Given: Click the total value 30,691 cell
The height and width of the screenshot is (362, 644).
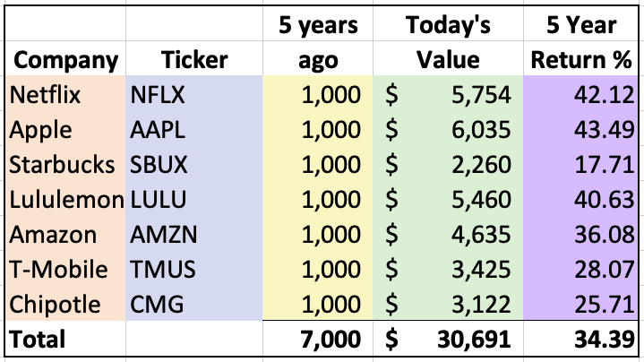Looking at the screenshot, I should pyautogui.click(x=448, y=339).
